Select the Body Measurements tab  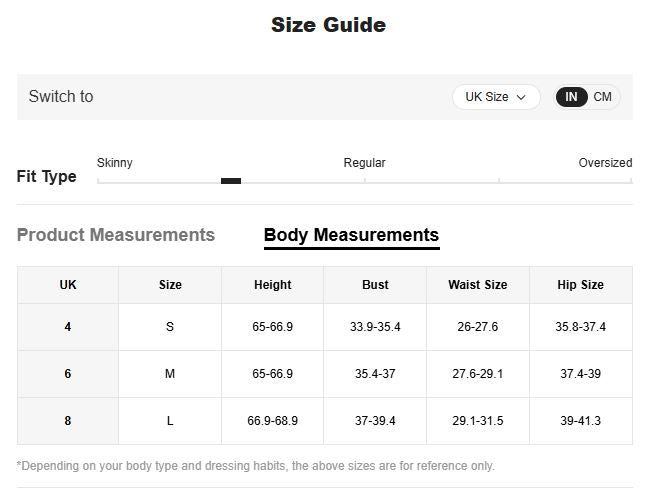pyautogui.click(x=351, y=235)
